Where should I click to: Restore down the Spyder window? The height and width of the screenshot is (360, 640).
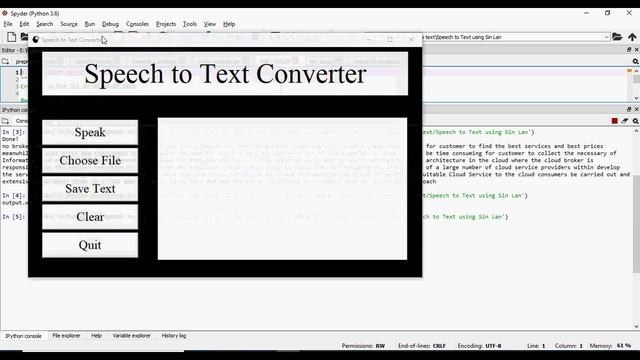[x=607, y=13]
